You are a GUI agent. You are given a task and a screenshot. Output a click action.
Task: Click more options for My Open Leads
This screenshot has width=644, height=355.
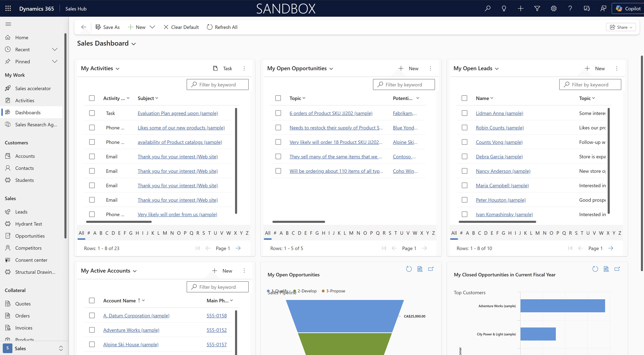pyautogui.click(x=617, y=68)
